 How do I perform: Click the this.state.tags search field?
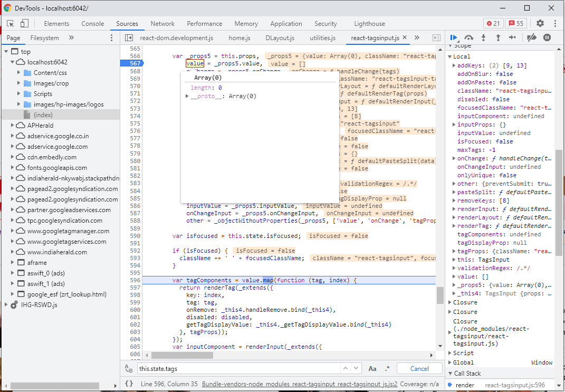click(239, 369)
